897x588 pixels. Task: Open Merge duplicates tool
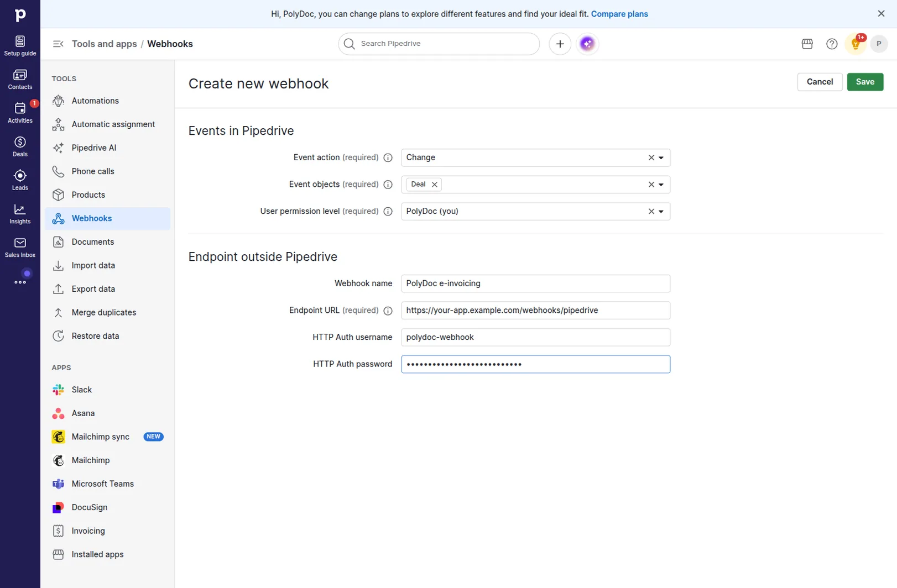coord(108,312)
